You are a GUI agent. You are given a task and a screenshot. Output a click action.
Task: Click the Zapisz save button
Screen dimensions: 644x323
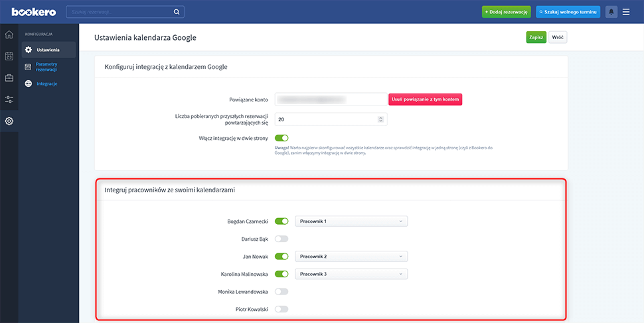(536, 37)
